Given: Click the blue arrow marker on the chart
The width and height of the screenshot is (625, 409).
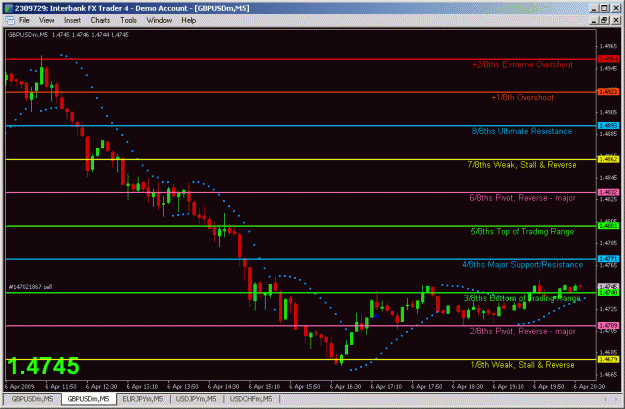Looking at the screenshot, I should (x=376, y=316).
